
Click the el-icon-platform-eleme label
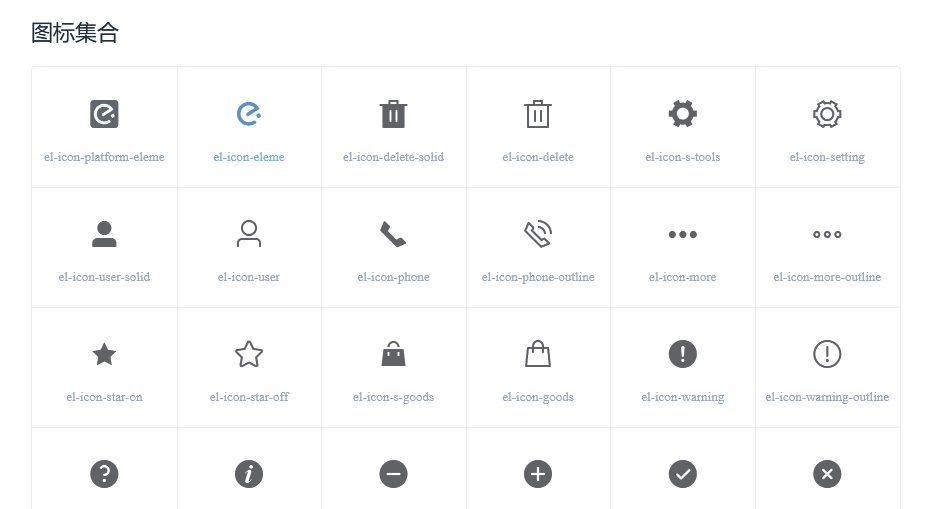pyautogui.click(x=104, y=157)
